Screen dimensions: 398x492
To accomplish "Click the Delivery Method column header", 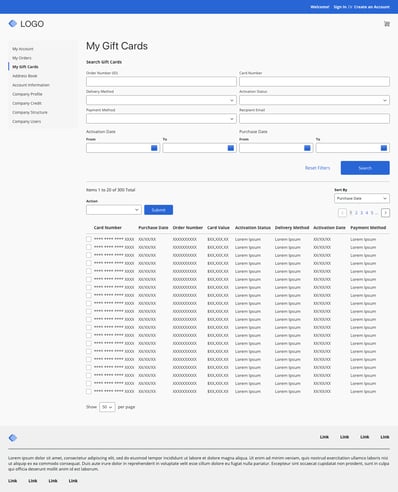I will 292,228.
